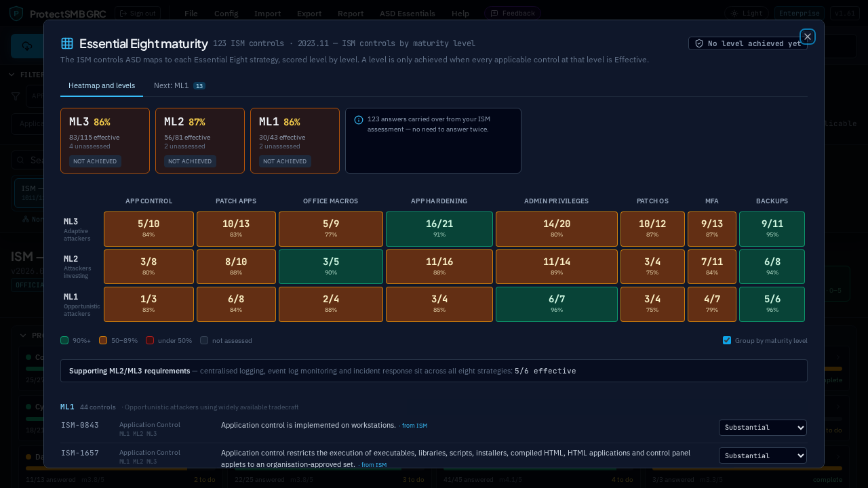Click the ProtectSMB GRC shield logo
The width and height of the screenshot is (868, 488).
(x=16, y=13)
